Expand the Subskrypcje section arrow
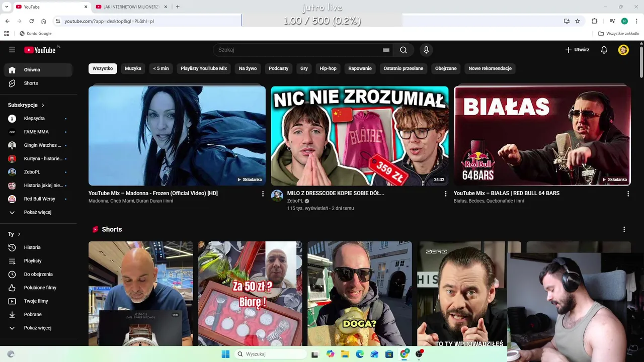The width and height of the screenshot is (644, 362). [43, 105]
